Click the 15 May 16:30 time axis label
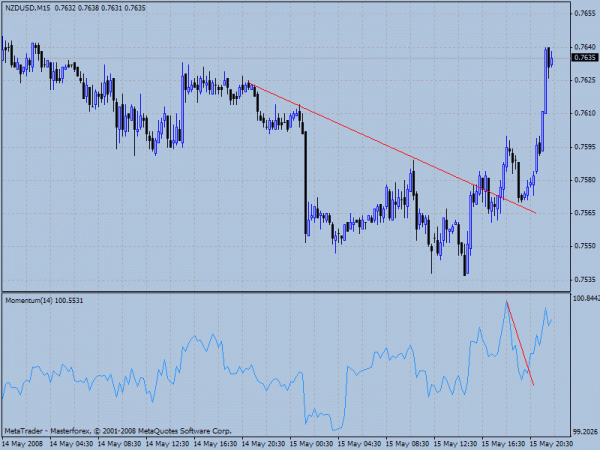Image resolution: width=600 pixels, height=450 pixels. tap(504, 444)
